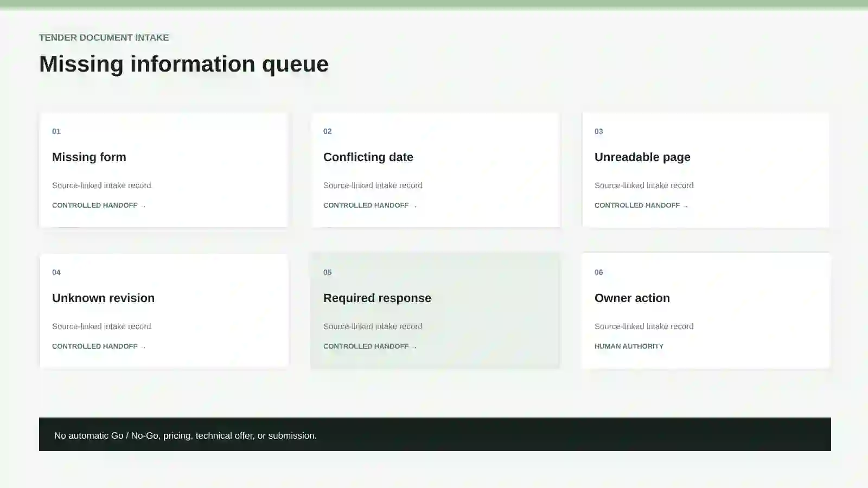This screenshot has width=868, height=488.
Task: Click Source-linked intake record under Missing form
Action: 101,185
